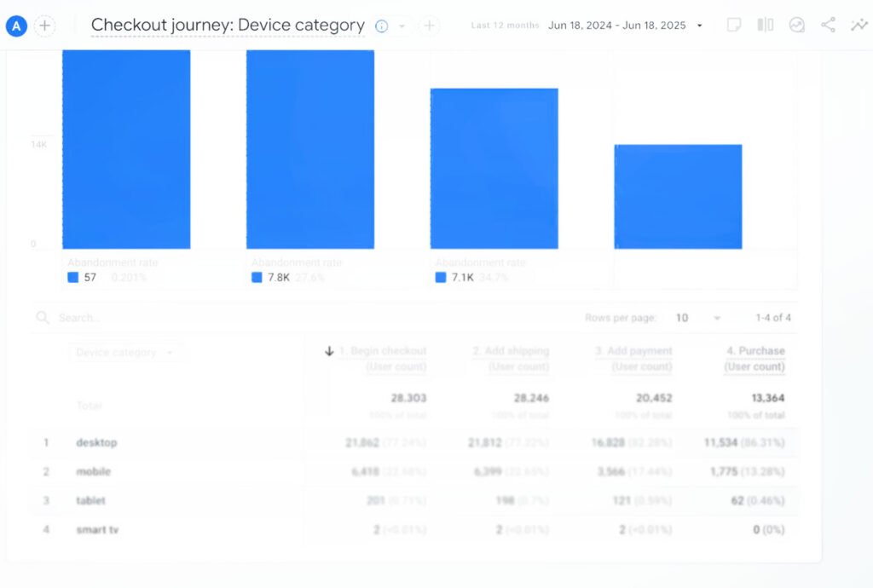Image resolution: width=873 pixels, height=588 pixels.
Task: Sort by '4. Purchase' column header
Action: pyautogui.click(x=755, y=358)
